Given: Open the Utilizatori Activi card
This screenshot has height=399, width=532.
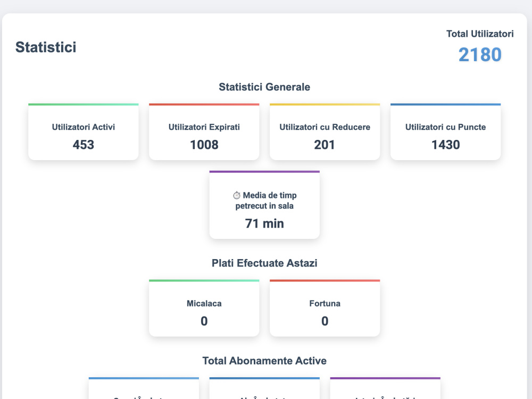Looking at the screenshot, I should point(84,131).
